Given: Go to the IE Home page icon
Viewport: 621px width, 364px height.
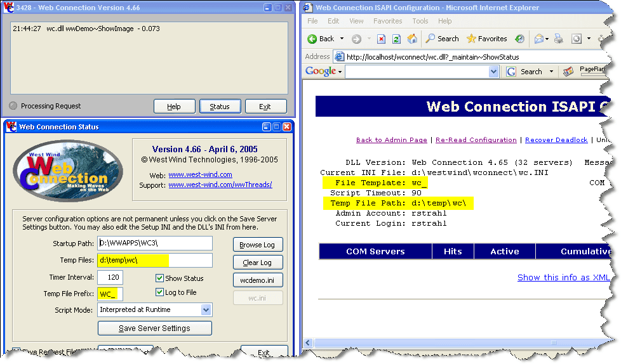Looking at the screenshot, I should point(412,39).
